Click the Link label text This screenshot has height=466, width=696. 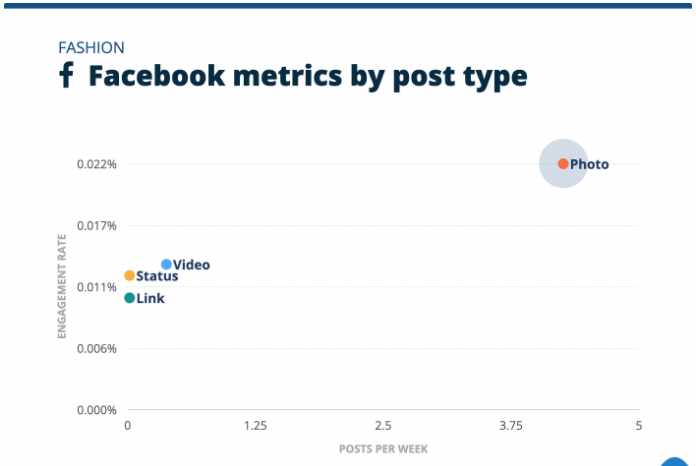tap(150, 298)
